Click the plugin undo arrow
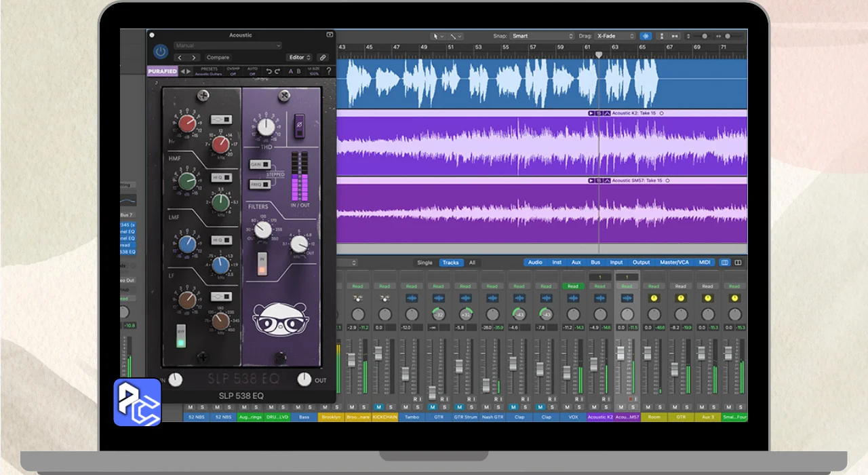The image size is (868, 475). pos(269,71)
